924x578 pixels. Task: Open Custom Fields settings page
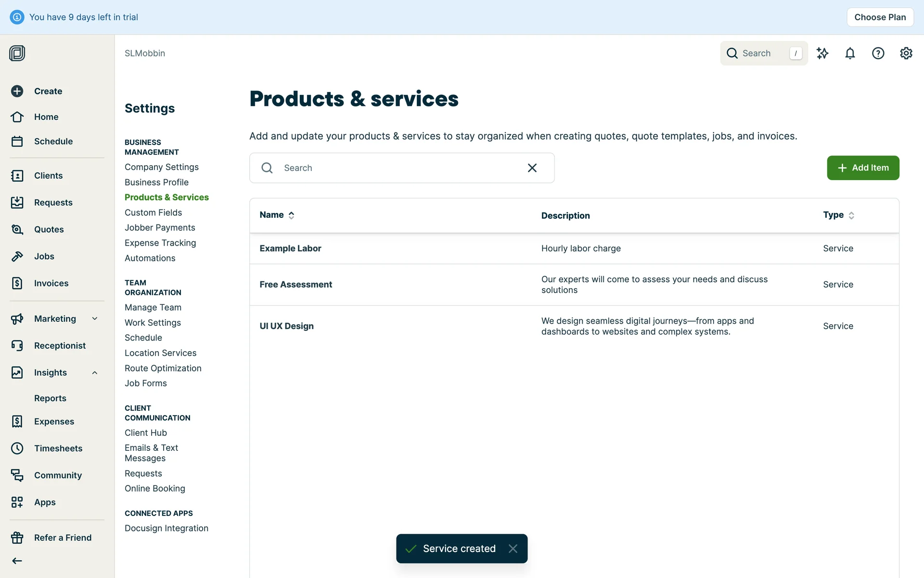tap(153, 212)
